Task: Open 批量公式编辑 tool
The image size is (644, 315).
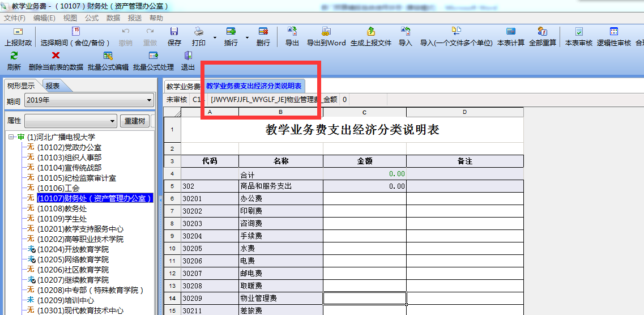Action: (x=108, y=56)
